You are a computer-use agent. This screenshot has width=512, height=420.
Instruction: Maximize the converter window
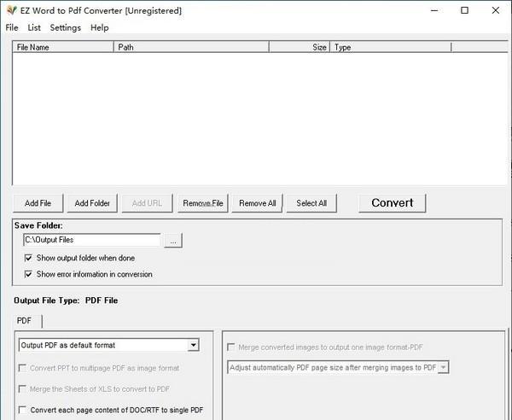point(465,10)
